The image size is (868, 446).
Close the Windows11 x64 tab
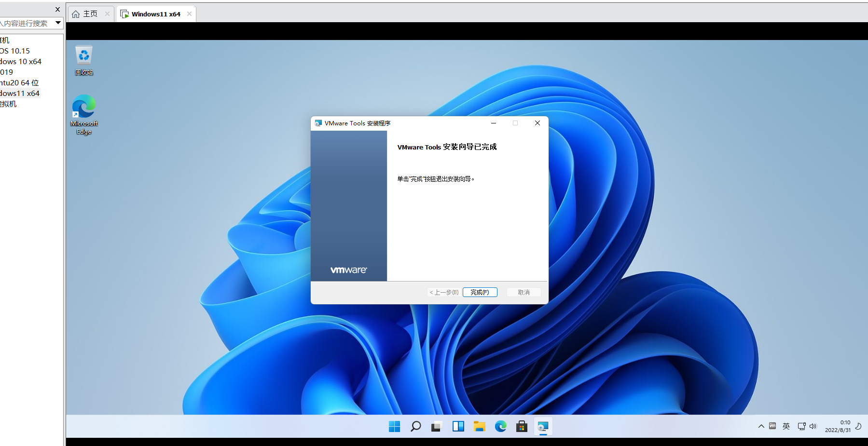(x=189, y=14)
